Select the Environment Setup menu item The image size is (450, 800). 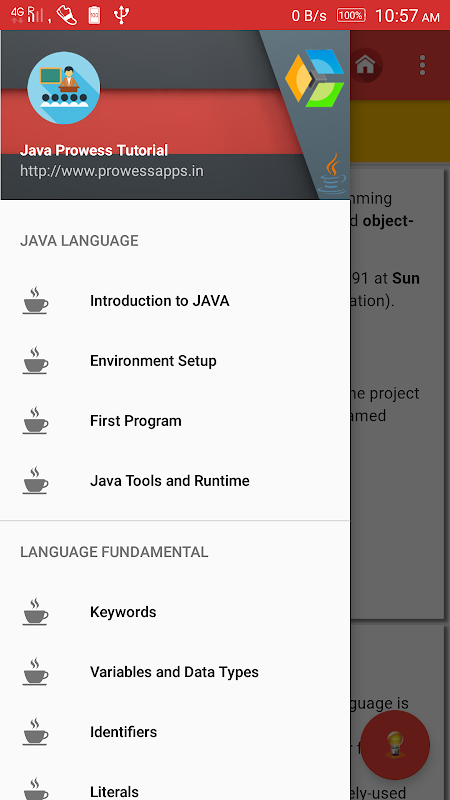(x=175, y=361)
